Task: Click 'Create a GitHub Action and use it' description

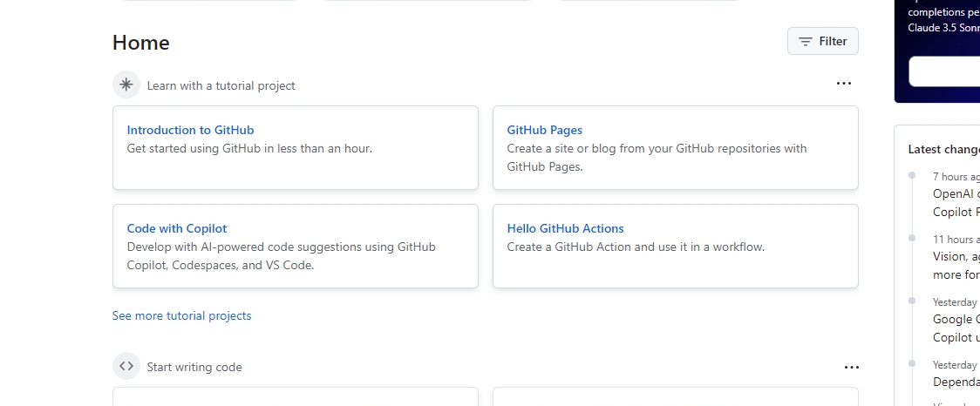Action: [x=636, y=247]
